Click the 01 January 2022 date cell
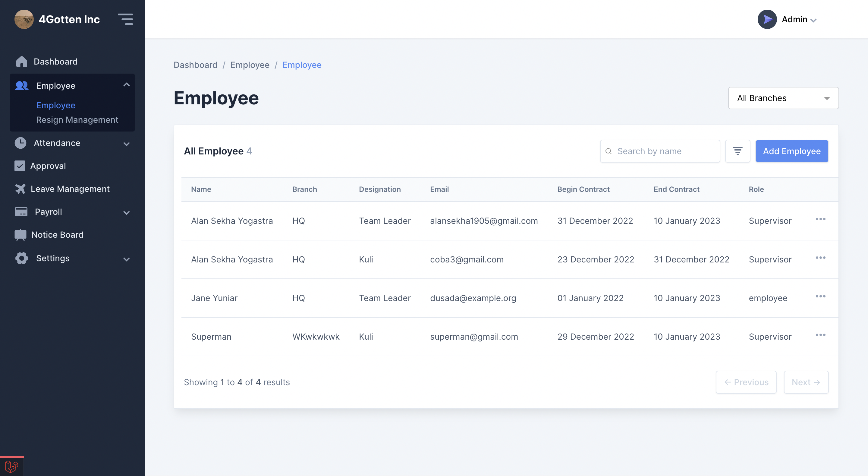Image resolution: width=868 pixels, height=476 pixels. click(x=590, y=298)
